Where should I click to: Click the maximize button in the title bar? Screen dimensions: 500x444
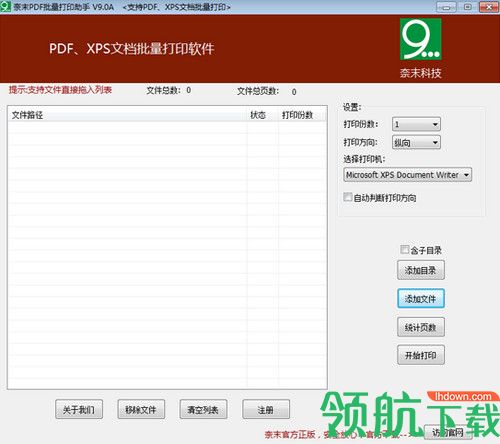(x=467, y=7)
